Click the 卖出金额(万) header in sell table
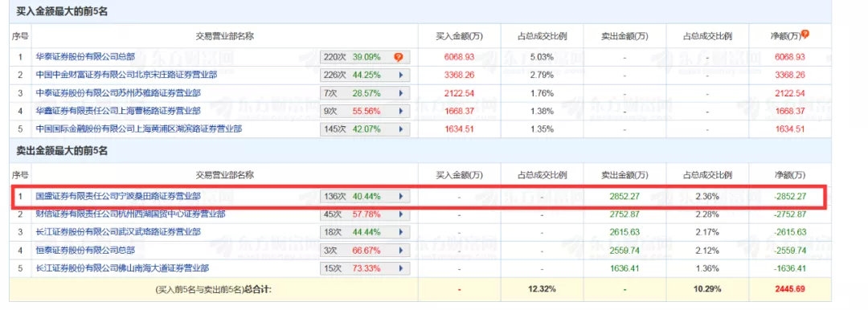This screenshot has width=868, height=310. (x=625, y=176)
